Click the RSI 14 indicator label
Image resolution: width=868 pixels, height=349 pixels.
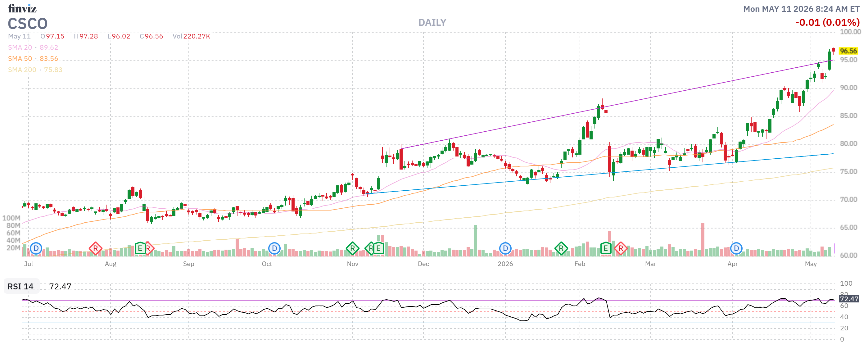[20, 286]
